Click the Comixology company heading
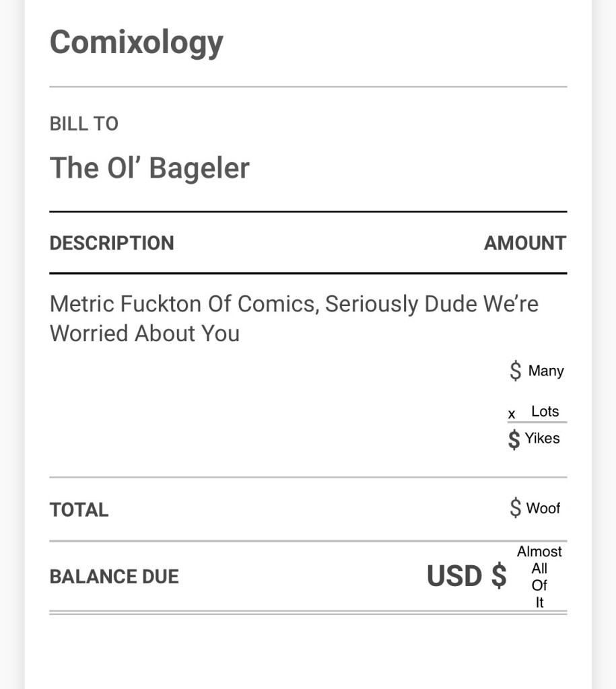This screenshot has height=689, width=616. click(x=136, y=42)
